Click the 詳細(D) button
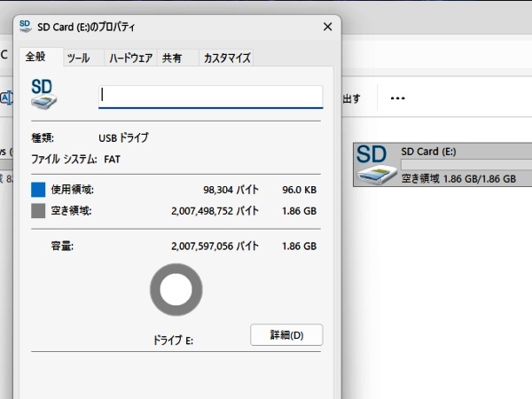 point(286,335)
